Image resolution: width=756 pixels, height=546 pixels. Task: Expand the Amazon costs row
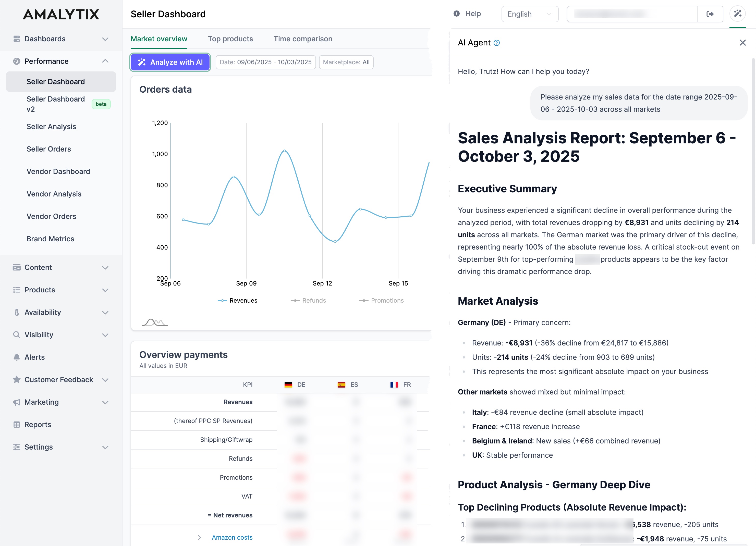click(x=199, y=537)
